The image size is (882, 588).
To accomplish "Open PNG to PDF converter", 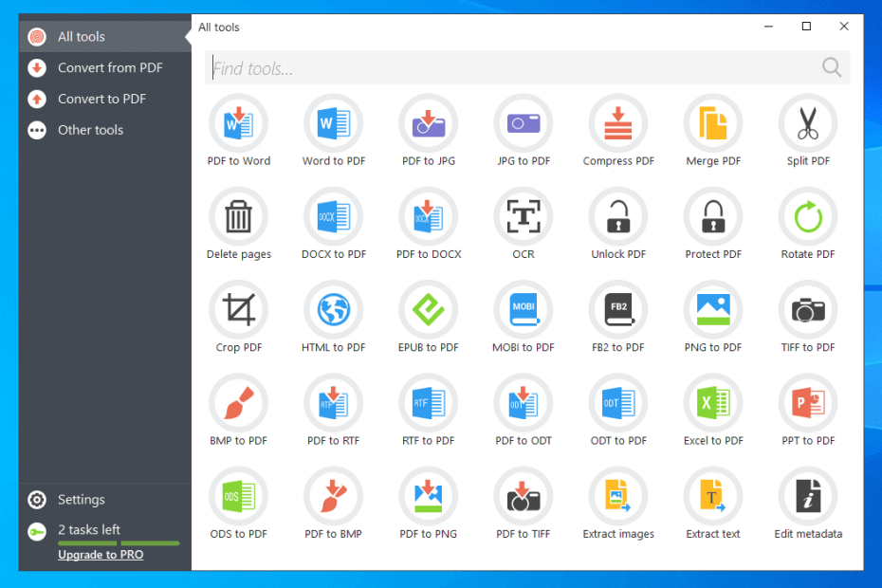I will tap(713, 310).
